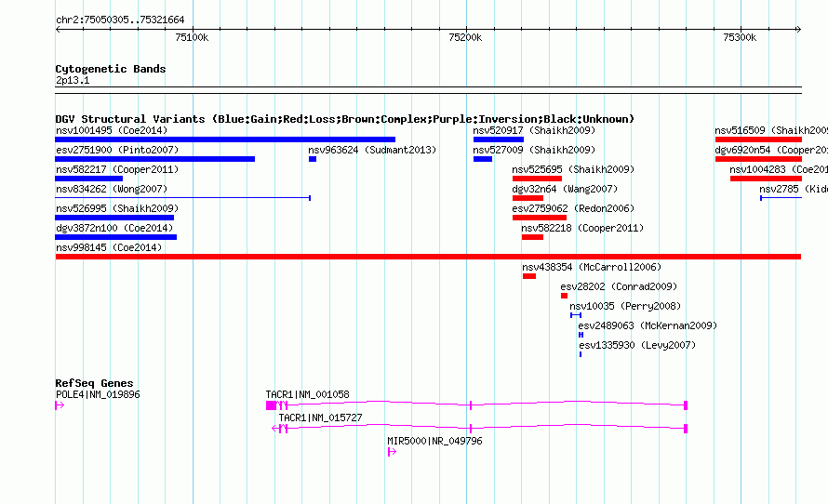Screen dimensions: 828x504
Task: Open esv28202 (Conrad2009) variant label
Action: (x=619, y=286)
